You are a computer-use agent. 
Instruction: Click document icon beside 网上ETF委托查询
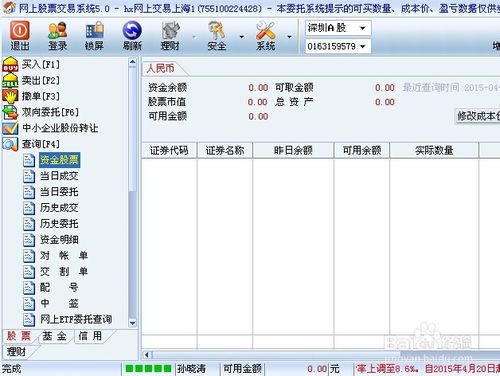(29, 320)
